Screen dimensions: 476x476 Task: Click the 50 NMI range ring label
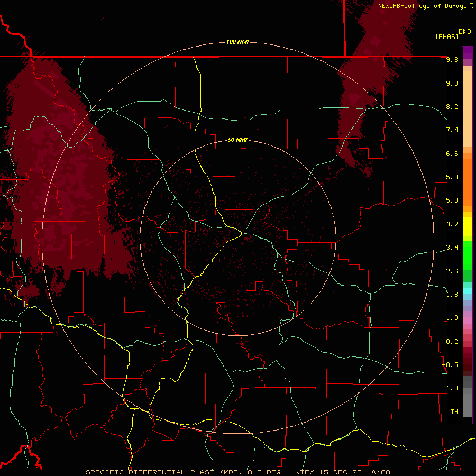click(237, 140)
